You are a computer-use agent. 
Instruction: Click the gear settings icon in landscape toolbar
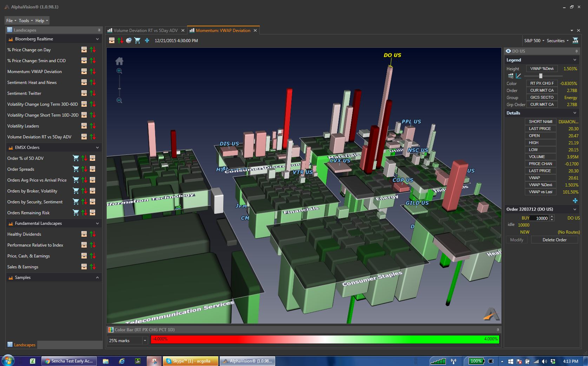click(129, 41)
